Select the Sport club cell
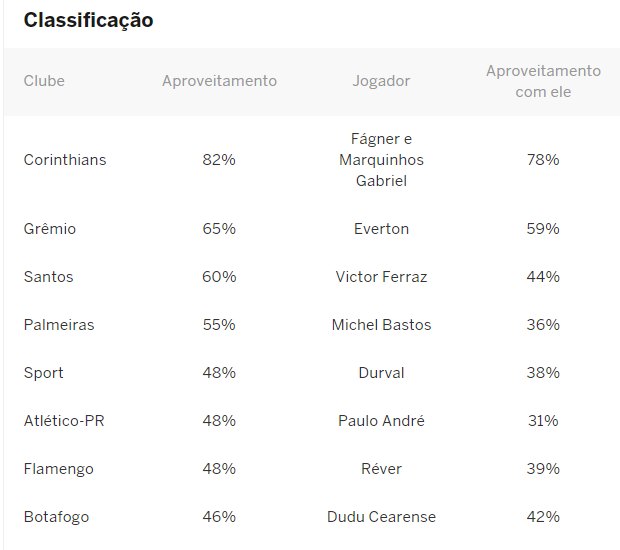Viewport: 620px width, 550px height. pyautogui.click(x=43, y=373)
